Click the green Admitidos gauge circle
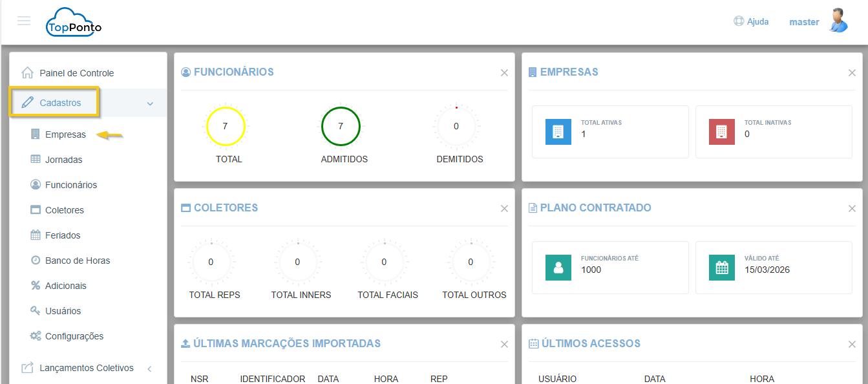 [341, 126]
